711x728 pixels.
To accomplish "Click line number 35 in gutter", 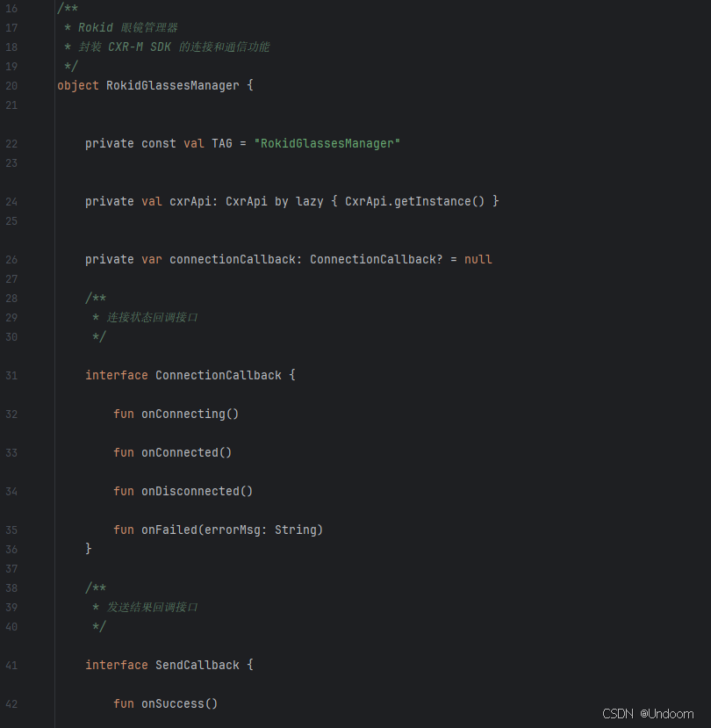I will [11, 530].
